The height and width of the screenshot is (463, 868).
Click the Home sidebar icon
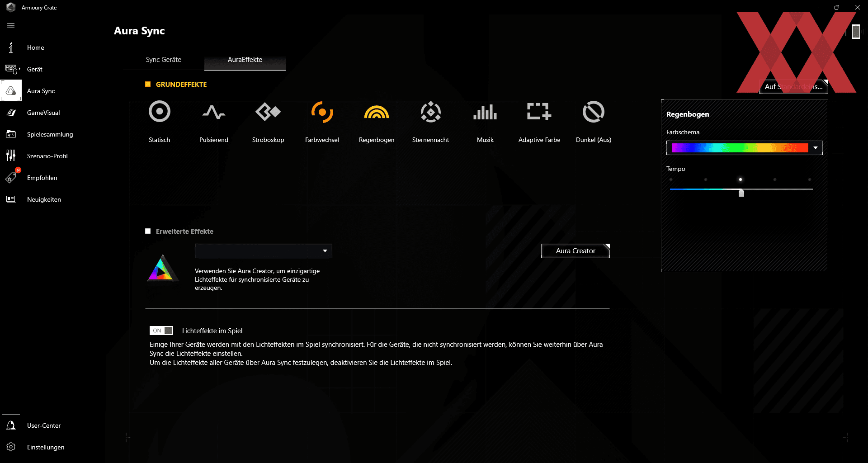pos(11,47)
